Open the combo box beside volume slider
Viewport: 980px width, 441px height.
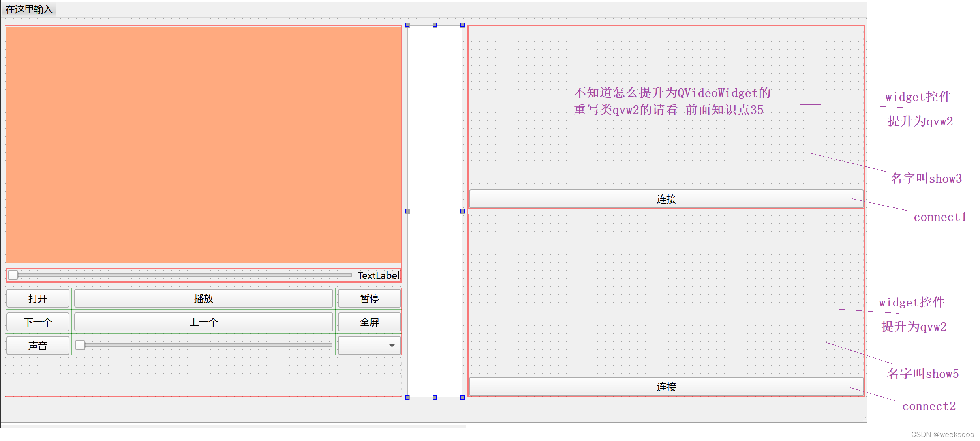pyautogui.click(x=369, y=346)
